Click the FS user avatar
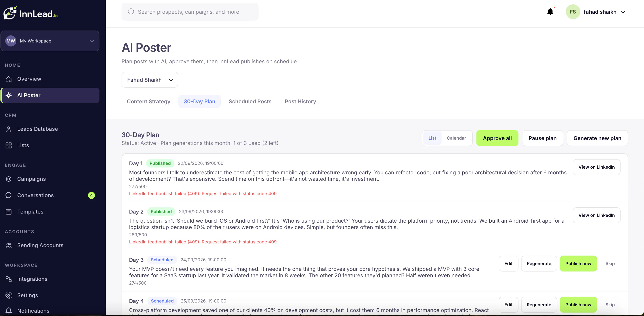The height and width of the screenshot is (316, 644). pyautogui.click(x=573, y=12)
